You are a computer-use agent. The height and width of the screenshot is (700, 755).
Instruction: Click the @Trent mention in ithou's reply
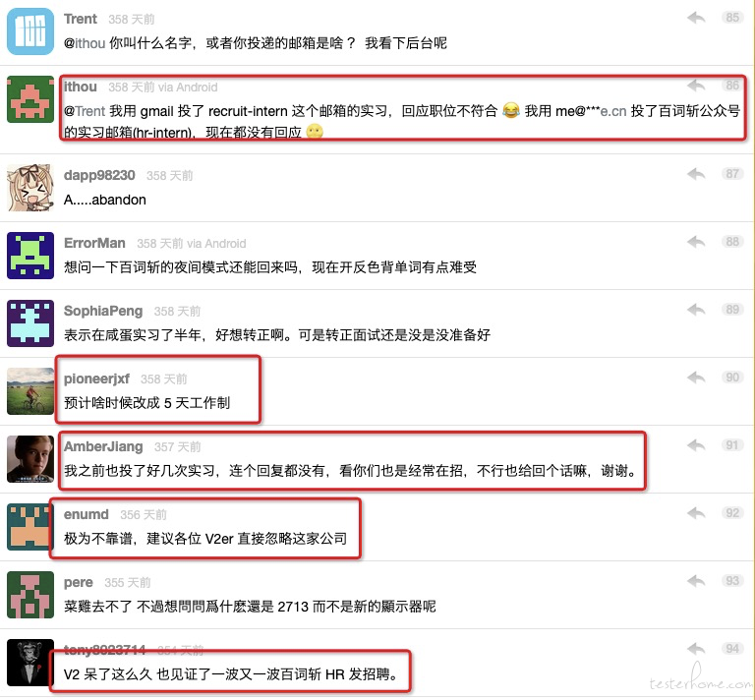[x=85, y=111]
